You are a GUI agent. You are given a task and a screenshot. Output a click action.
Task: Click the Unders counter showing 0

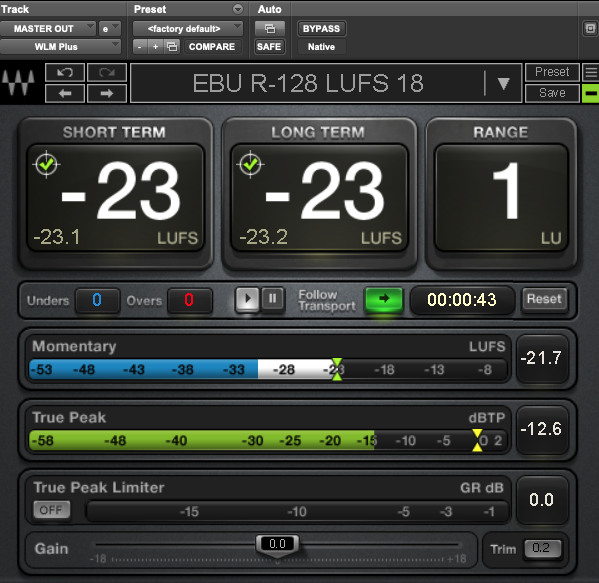pos(97,300)
